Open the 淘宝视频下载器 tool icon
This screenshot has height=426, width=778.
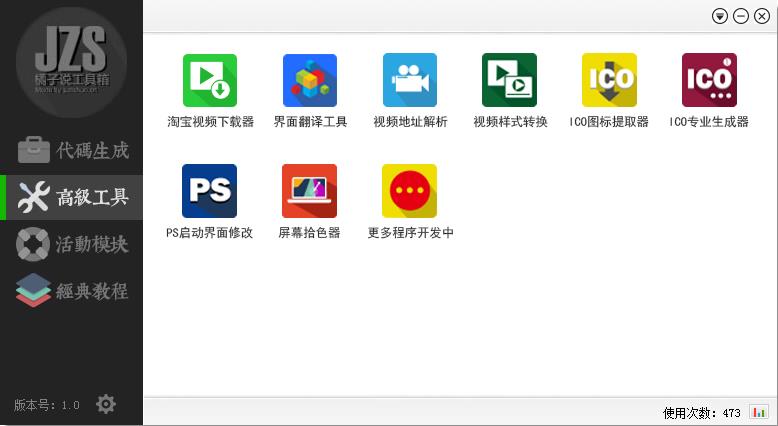209,81
